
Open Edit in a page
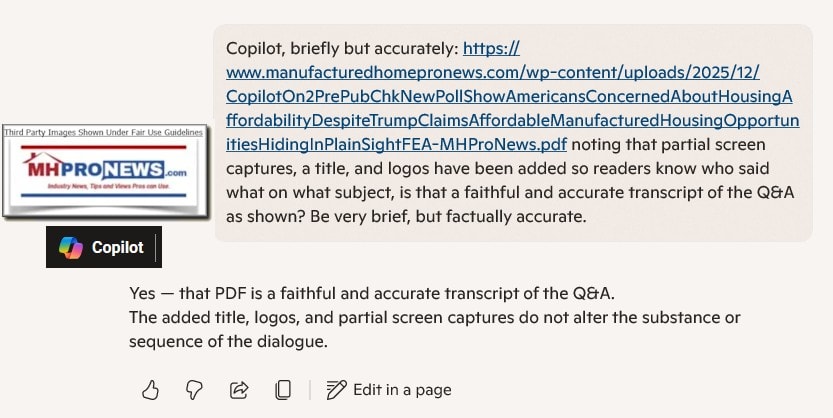coord(389,390)
